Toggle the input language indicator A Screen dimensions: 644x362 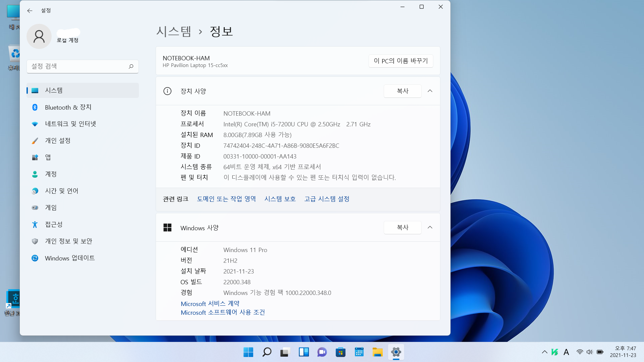point(566,352)
